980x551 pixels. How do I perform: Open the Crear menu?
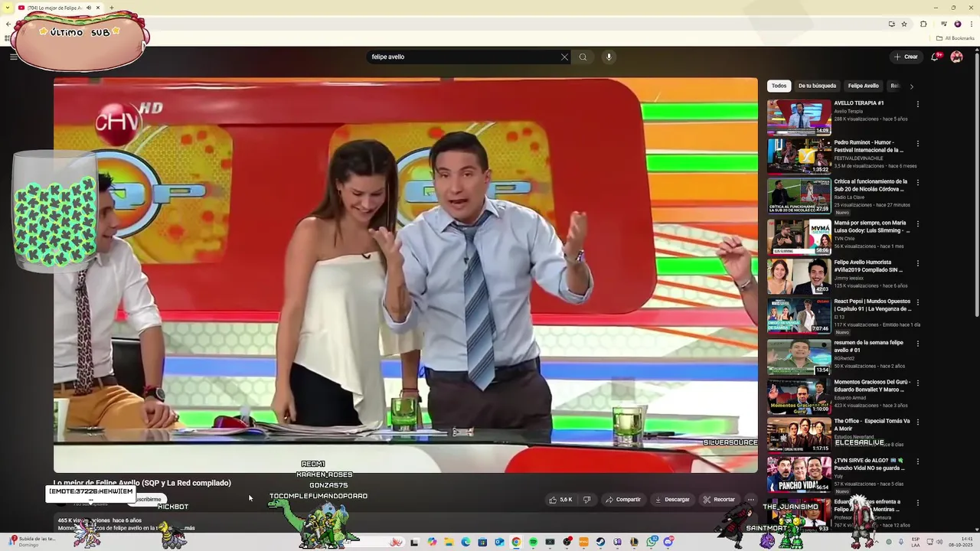click(x=906, y=57)
